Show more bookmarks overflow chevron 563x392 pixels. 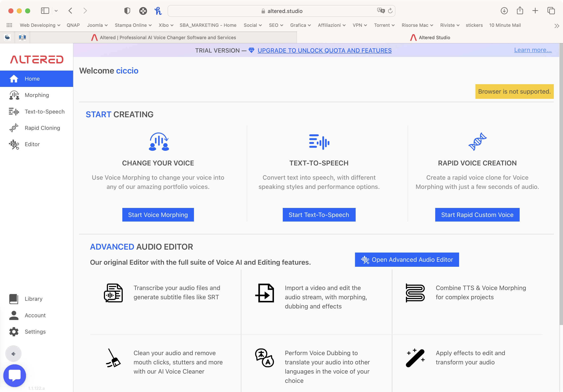click(x=557, y=26)
